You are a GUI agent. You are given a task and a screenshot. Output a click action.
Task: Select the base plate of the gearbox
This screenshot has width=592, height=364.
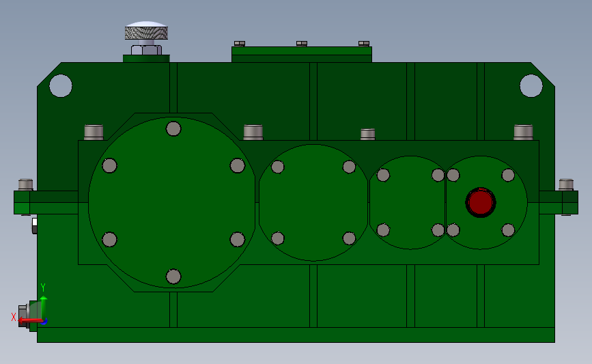(x=296, y=335)
